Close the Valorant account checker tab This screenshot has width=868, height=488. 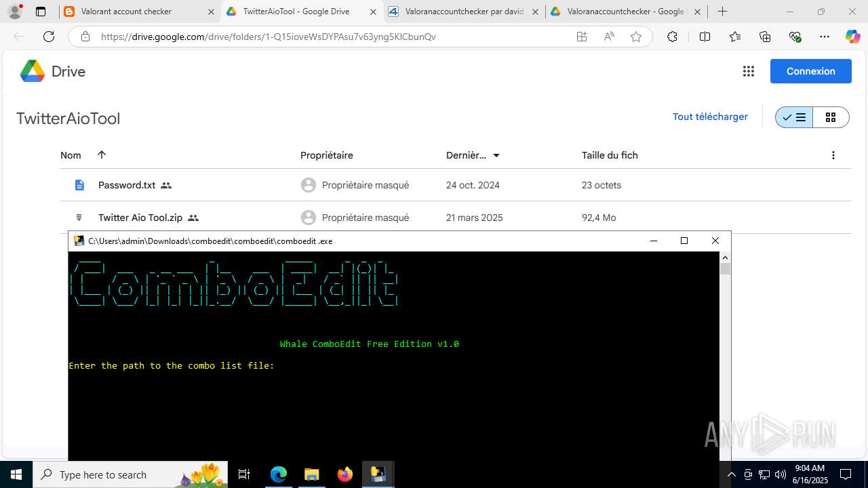(x=210, y=12)
